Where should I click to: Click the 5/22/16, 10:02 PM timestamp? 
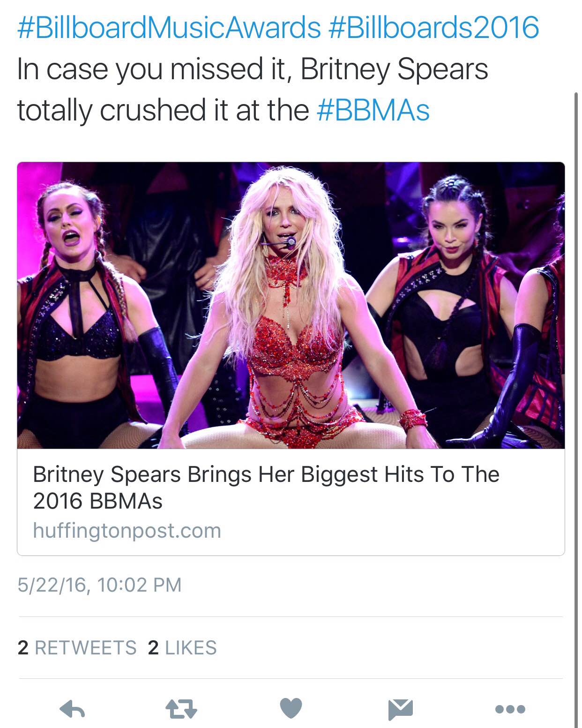99,585
